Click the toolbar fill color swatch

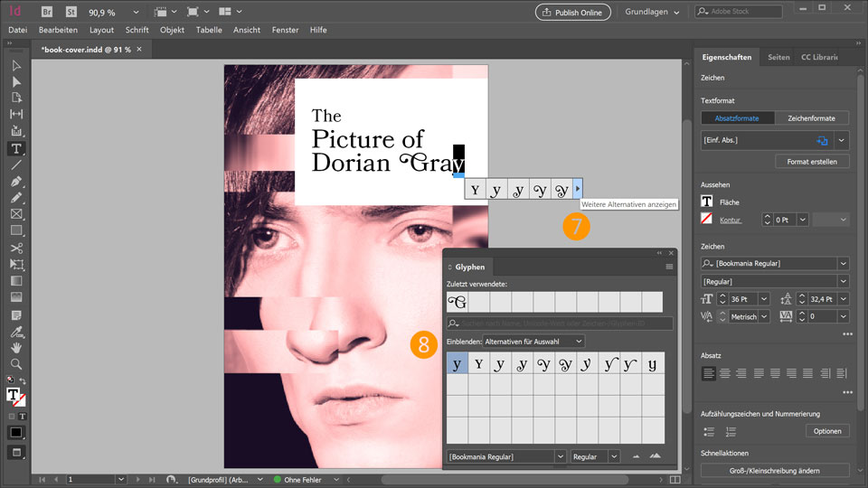pyautogui.click(x=14, y=395)
